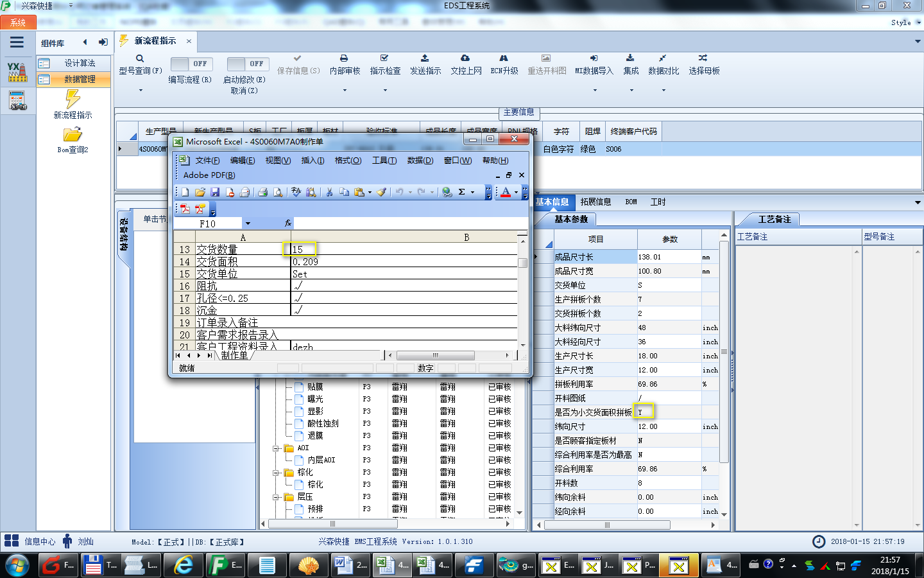924x578 pixels.
Task: Open dropdown arrow under 内部审核
Action: point(345,91)
